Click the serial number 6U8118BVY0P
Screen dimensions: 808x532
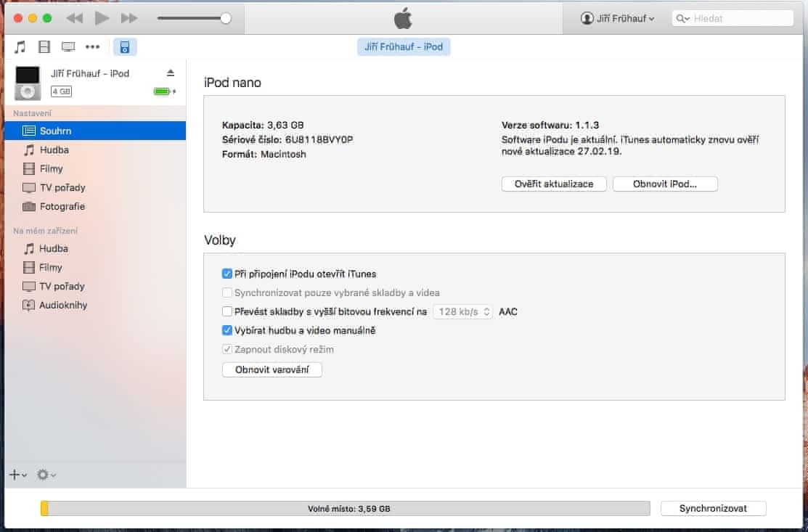click(x=319, y=139)
